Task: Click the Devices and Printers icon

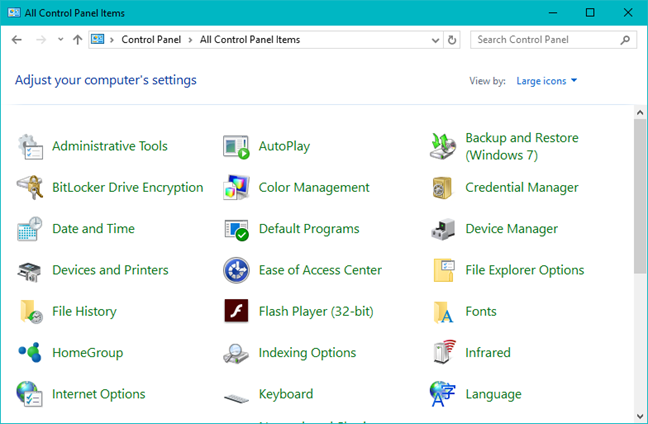Action: [30, 270]
